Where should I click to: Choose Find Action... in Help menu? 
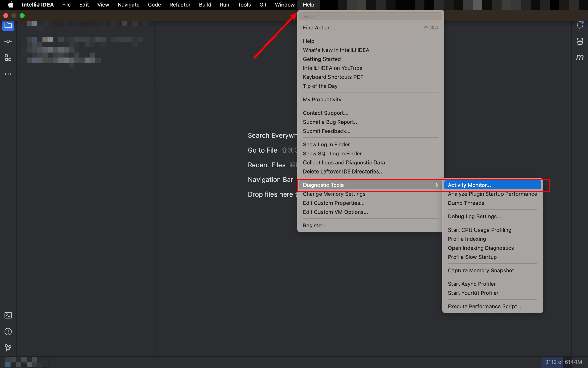click(x=371, y=28)
